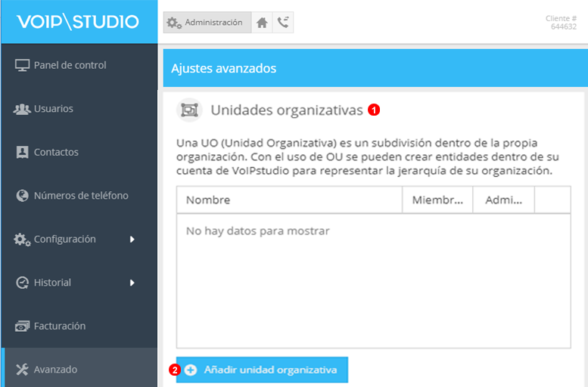The image size is (588, 387).
Task: Click the Panel de control monitor icon
Action: (22, 65)
